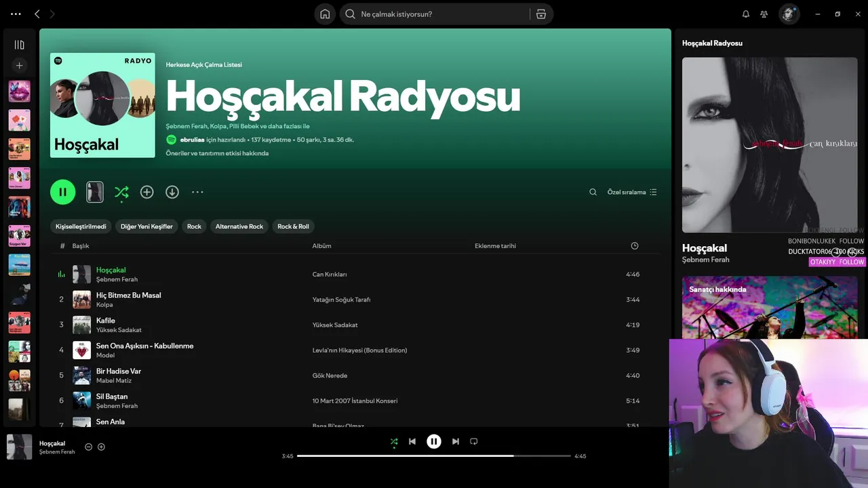Sort by 'Eklenme tarihi' column header
Image resolution: width=868 pixels, height=488 pixels.
[x=495, y=246]
